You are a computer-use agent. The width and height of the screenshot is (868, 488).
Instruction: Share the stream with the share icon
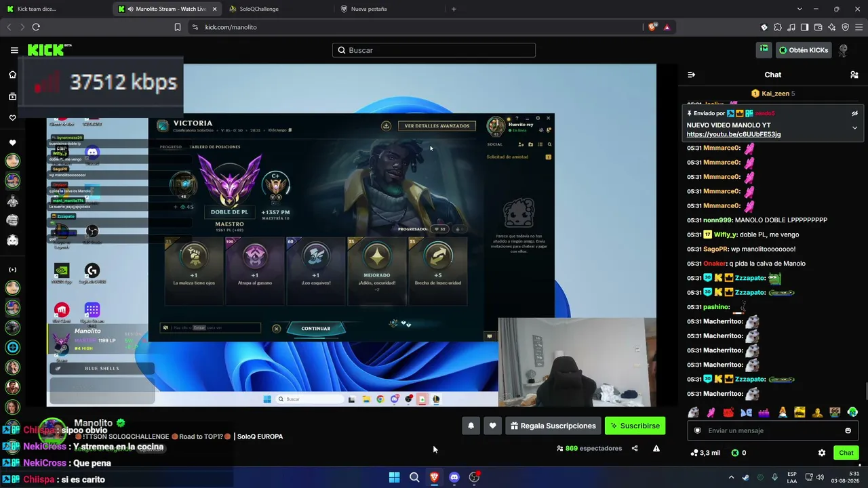pyautogui.click(x=635, y=448)
